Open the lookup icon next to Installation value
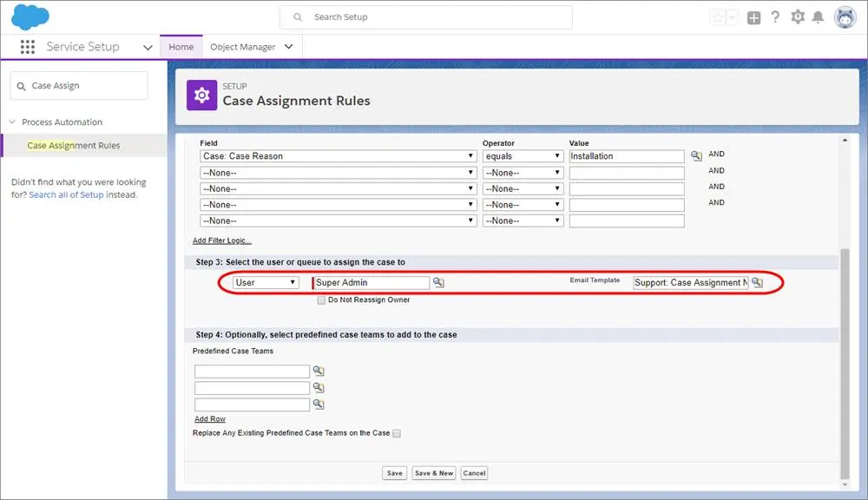The image size is (868, 500). pyautogui.click(x=696, y=156)
